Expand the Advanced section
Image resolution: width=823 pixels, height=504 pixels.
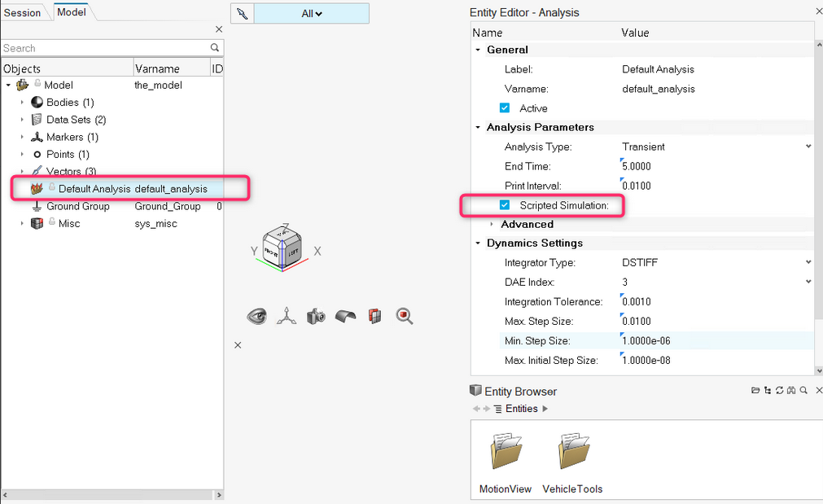click(492, 224)
